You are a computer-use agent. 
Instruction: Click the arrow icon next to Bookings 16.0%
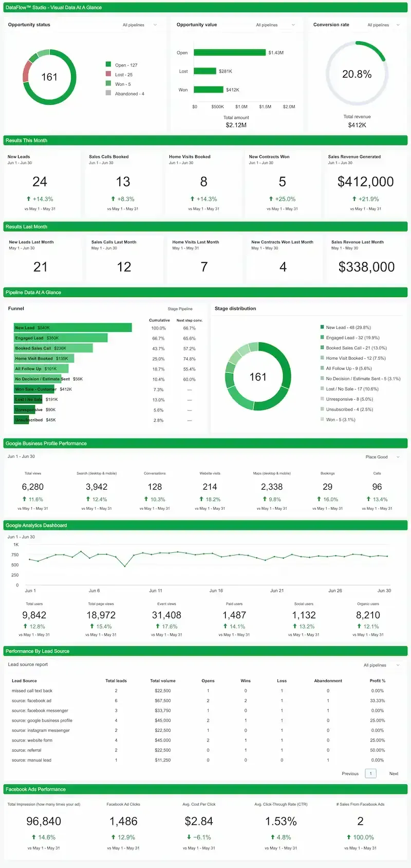click(319, 499)
